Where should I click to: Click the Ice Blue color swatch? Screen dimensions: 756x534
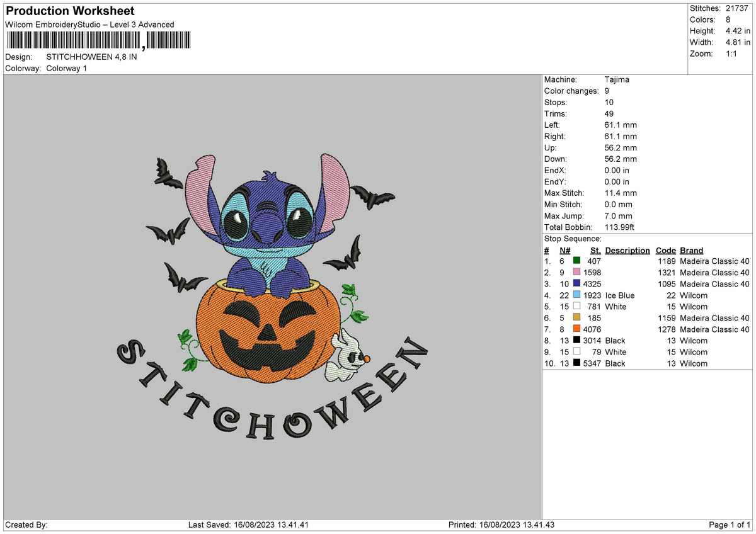(x=576, y=295)
